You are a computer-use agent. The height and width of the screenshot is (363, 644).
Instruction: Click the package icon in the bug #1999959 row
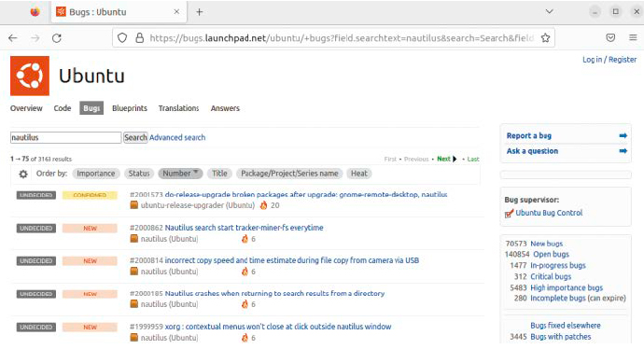pos(133,337)
